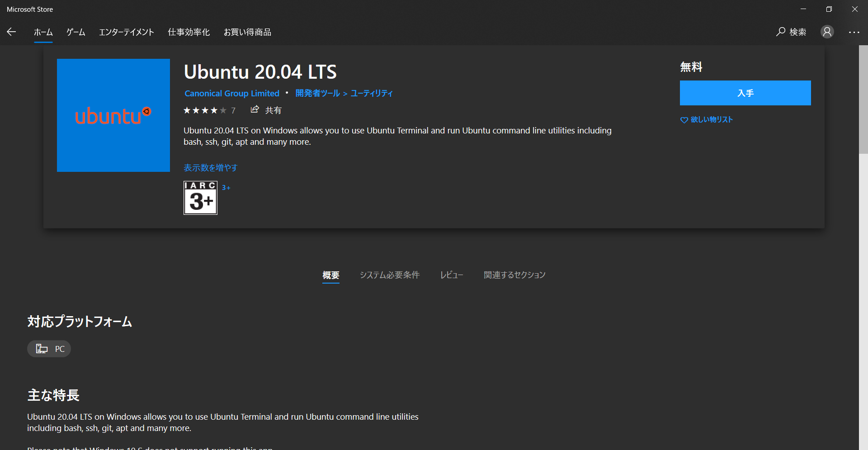Switch to 関連するセクション tab

click(x=514, y=275)
